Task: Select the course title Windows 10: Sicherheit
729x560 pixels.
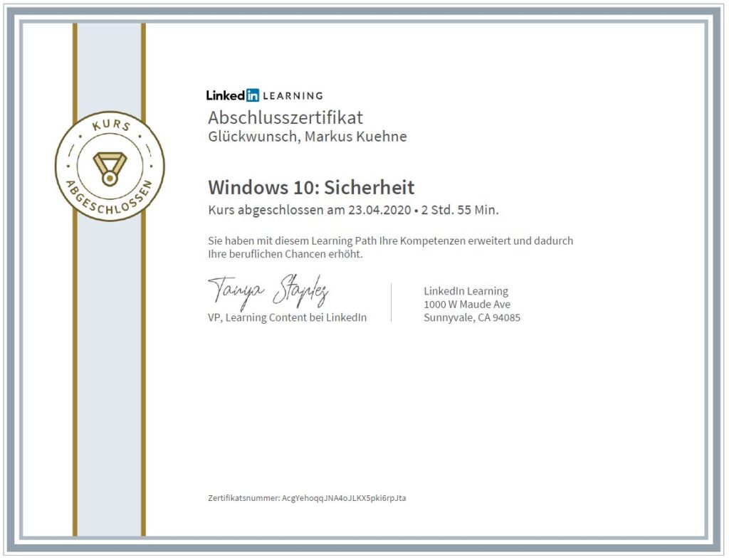Action: click(311, 187)
